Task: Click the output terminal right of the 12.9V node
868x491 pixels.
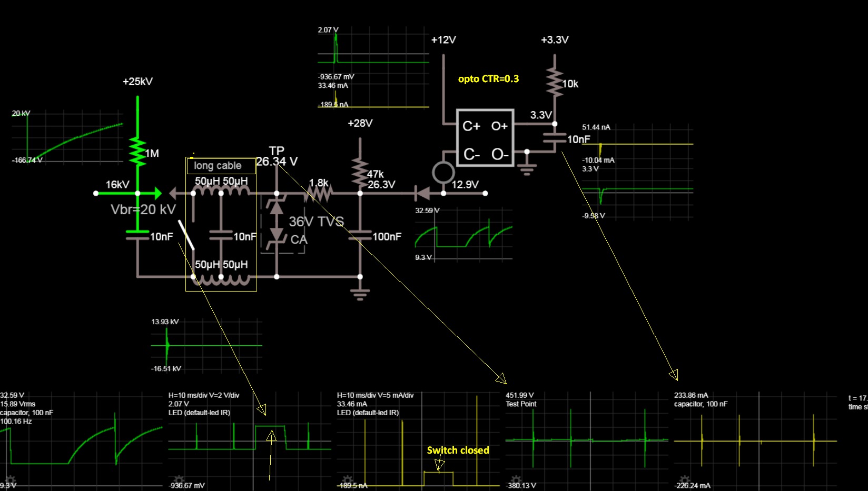Action: point(485,193)
